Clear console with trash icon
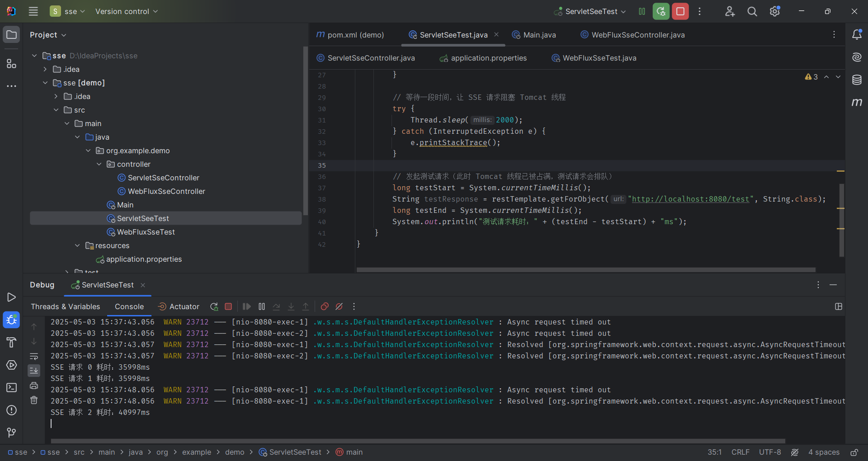The image size is (868, 461). click(34, 400)
